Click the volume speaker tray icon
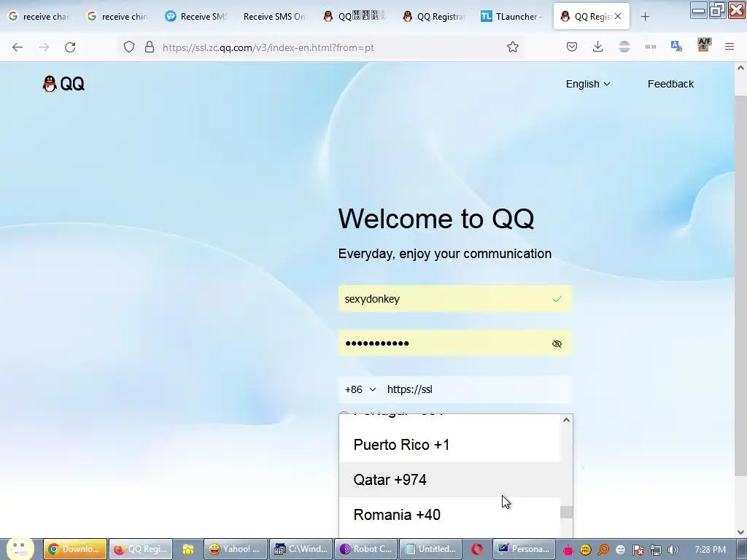Viewport: 747px width, 560px height. pos(673,550)
